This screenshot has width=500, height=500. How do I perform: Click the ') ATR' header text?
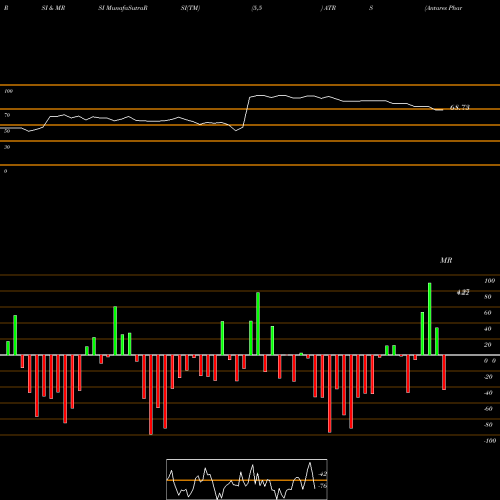(x=328, y=8)
